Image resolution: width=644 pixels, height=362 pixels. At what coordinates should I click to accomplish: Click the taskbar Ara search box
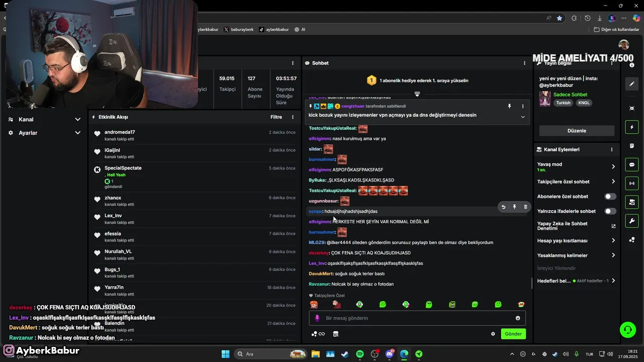(x=270, y=354)
